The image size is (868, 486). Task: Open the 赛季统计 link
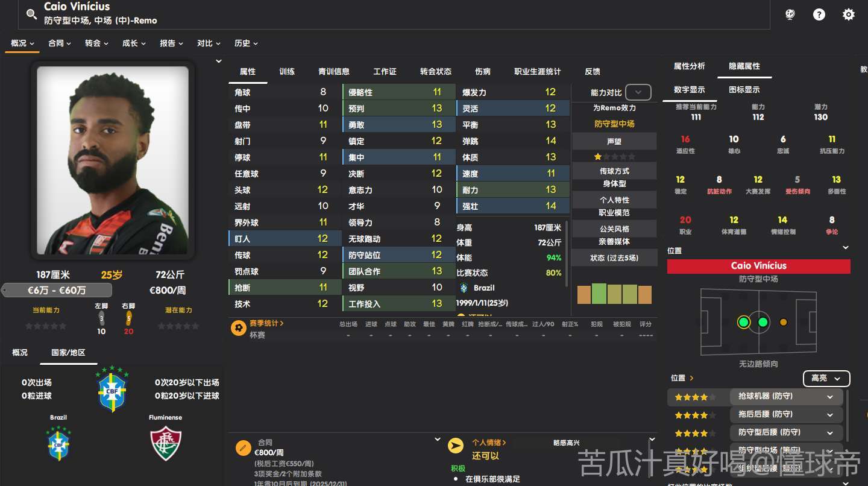point(266,323)
